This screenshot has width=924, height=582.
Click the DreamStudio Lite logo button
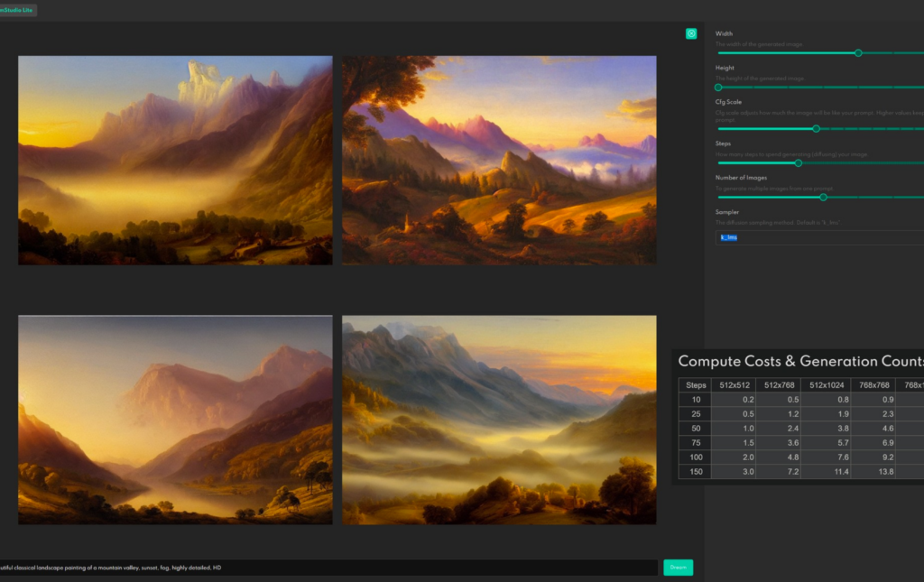coord(18,10)
